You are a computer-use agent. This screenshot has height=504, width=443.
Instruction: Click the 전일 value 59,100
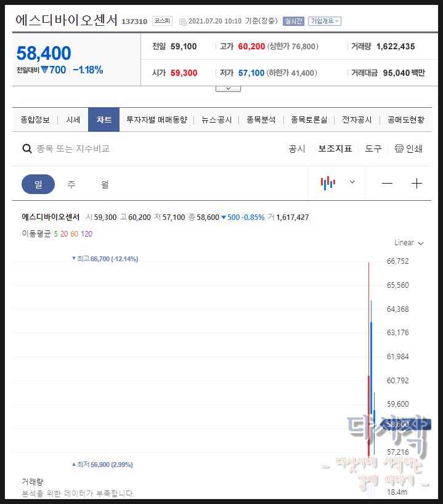point(184,47)
